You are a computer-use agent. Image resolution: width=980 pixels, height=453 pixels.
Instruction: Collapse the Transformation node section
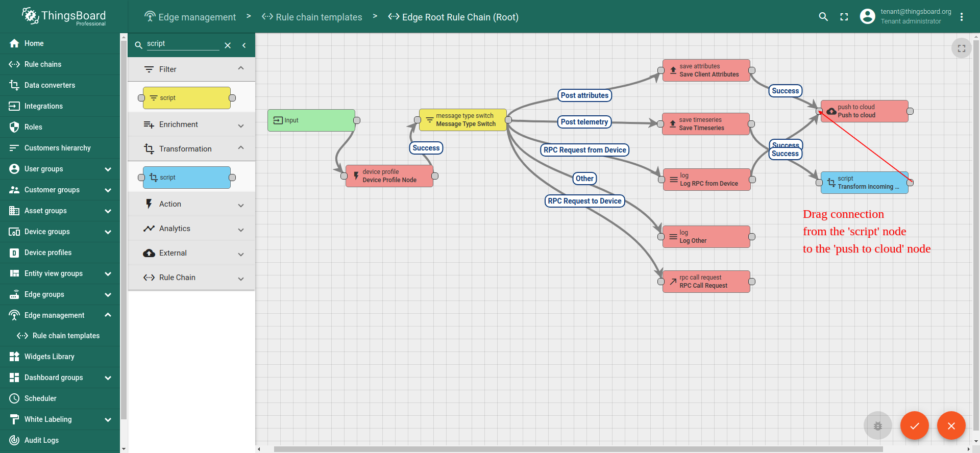coord(191,149)
